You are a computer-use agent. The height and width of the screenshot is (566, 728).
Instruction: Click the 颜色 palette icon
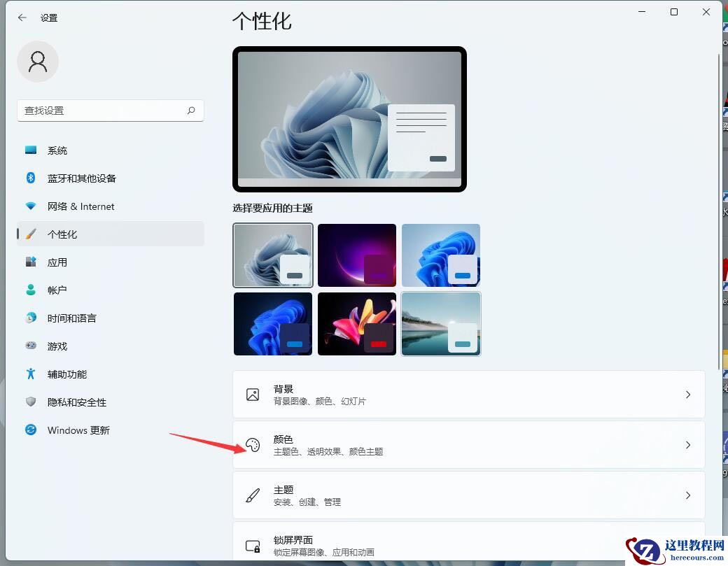coord(253,445)
